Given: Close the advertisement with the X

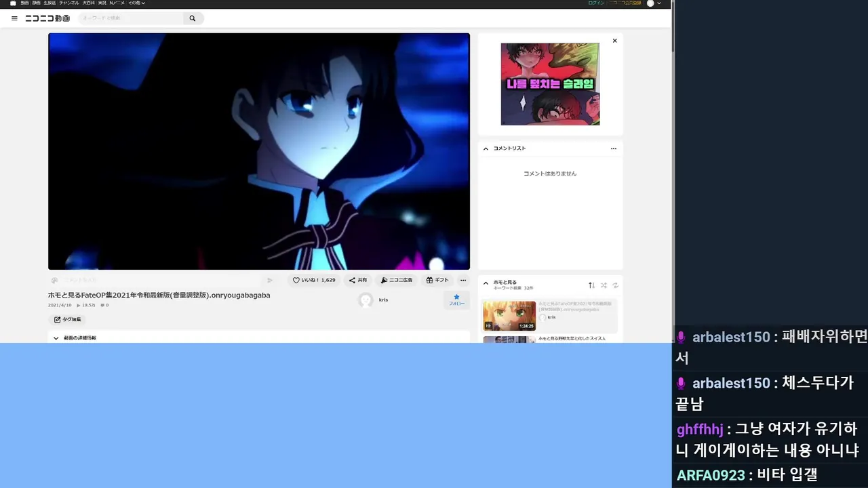Looking at the screenshot, I should [615, 41].
